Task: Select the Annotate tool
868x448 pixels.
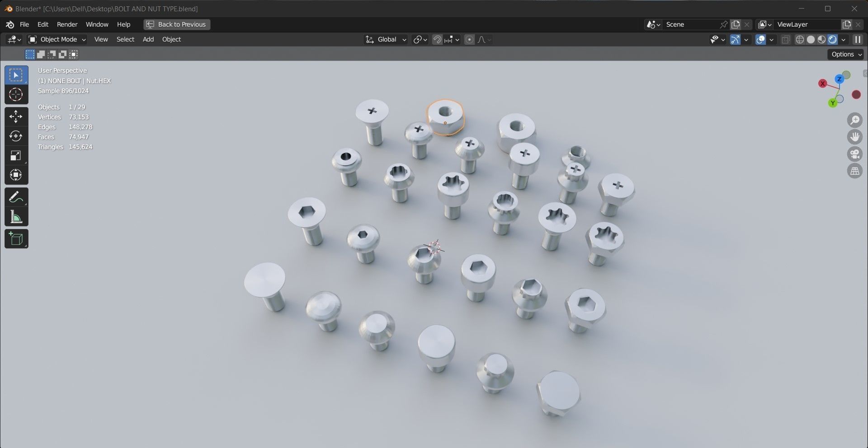Action: pos(16,197)
